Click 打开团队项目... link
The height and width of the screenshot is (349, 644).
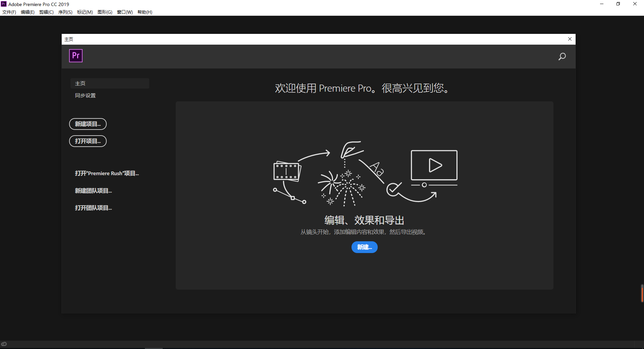(x=93, y=208)
